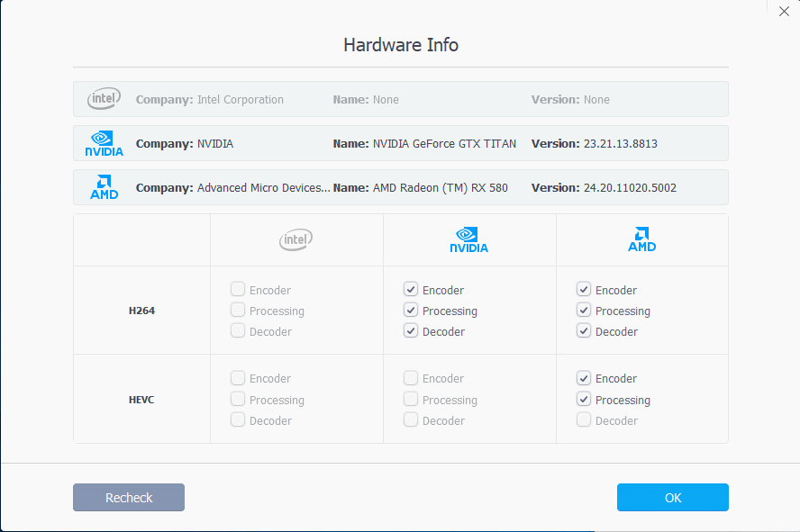Close the Hardware Info dialog
Screen dimensions: 800x532
click(x=784, y=11)
